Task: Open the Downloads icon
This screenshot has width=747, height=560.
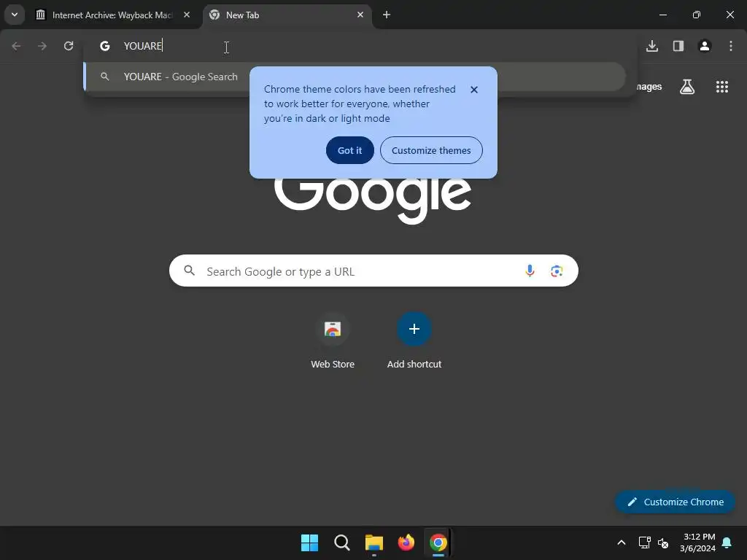Action: coord(652,46)
